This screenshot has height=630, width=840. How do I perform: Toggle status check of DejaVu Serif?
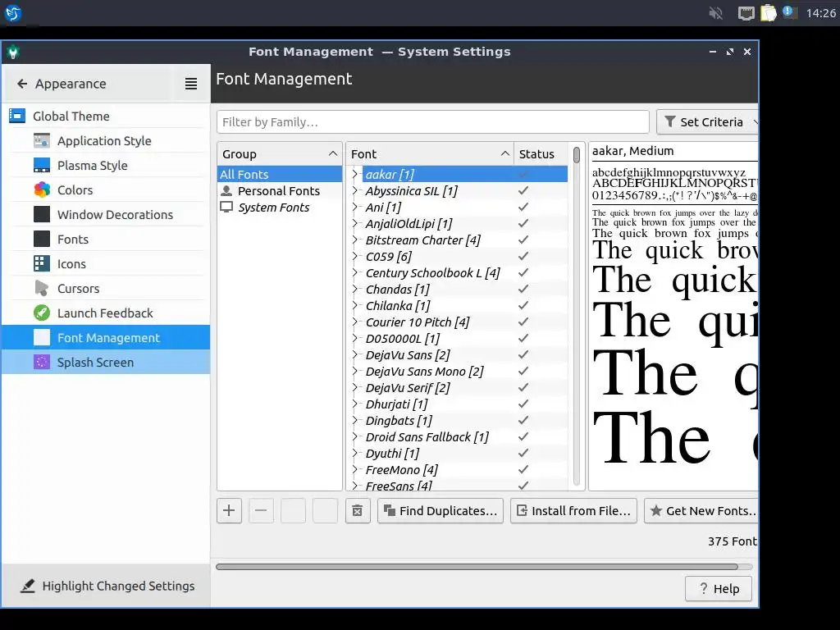(523, 388)
